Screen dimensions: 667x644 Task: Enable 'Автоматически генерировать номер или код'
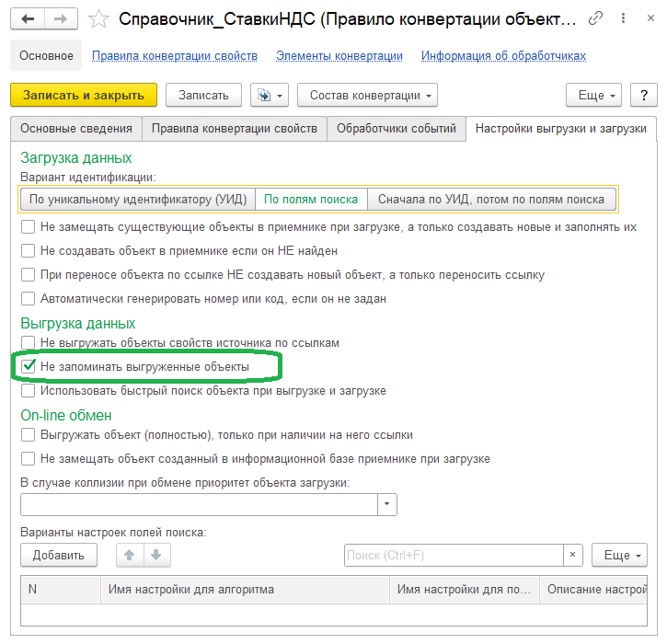29,299
